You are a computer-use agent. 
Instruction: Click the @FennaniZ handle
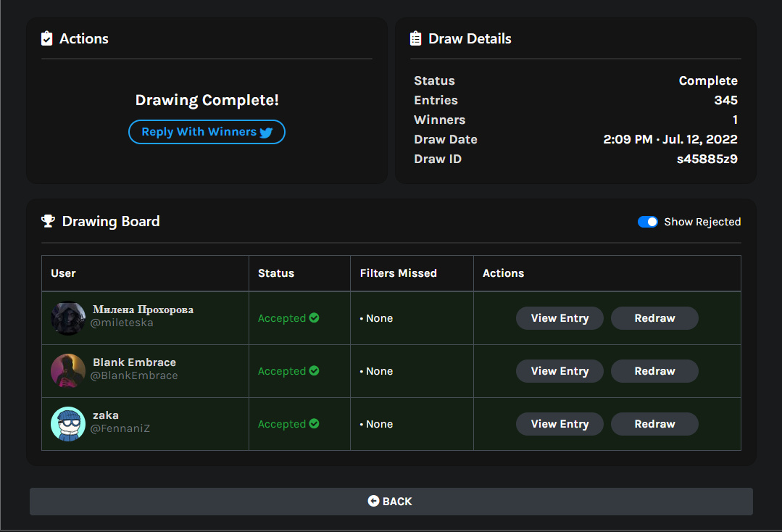120,428
